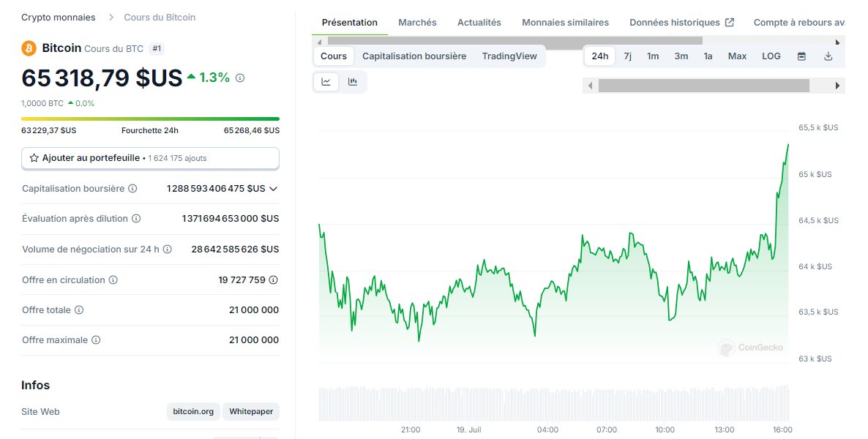Click info icon after the 19 727 759 value
This screenshot has width=868, height=439.
[274, 280]
